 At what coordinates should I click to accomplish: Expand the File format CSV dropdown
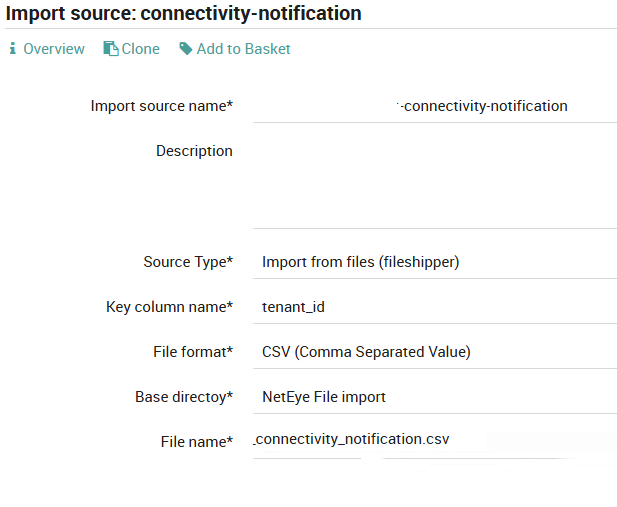[435, 352]
